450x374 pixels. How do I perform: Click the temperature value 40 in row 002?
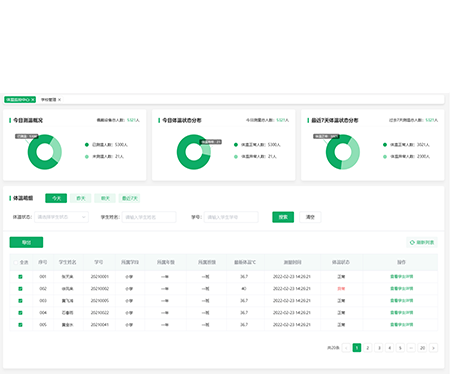(244, 289)
